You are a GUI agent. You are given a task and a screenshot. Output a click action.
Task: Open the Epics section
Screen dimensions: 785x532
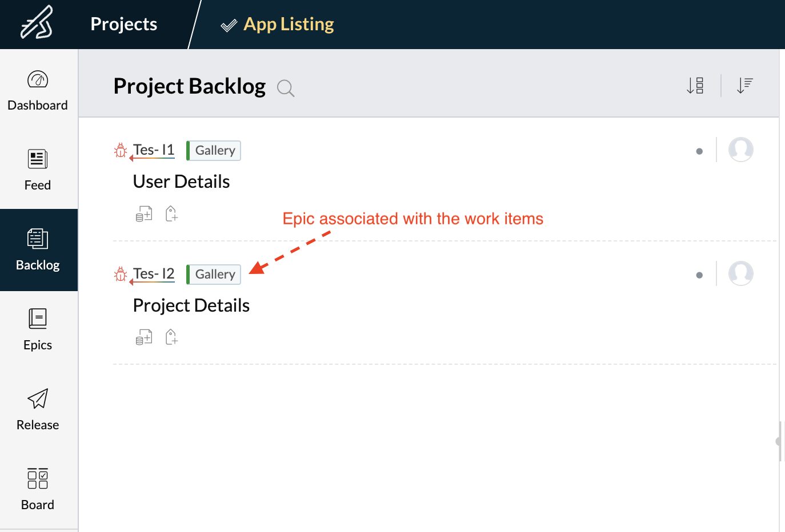pos(38,330)
